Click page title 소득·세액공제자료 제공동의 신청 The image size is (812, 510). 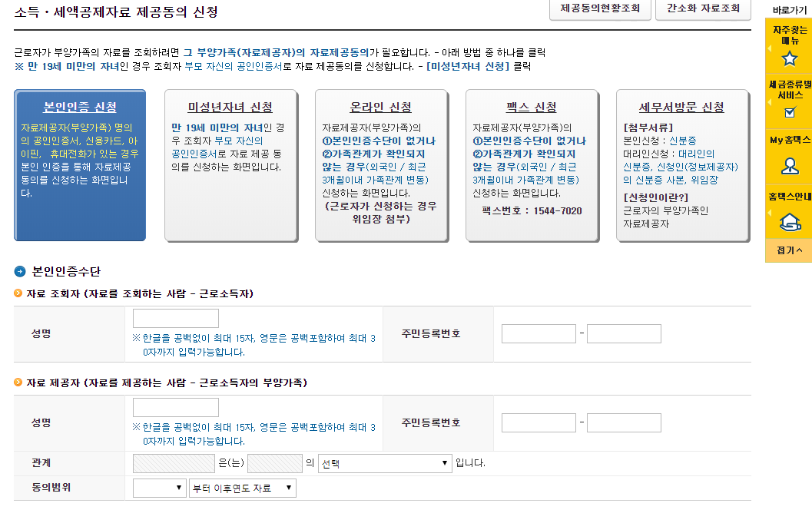tap(116, 12)
